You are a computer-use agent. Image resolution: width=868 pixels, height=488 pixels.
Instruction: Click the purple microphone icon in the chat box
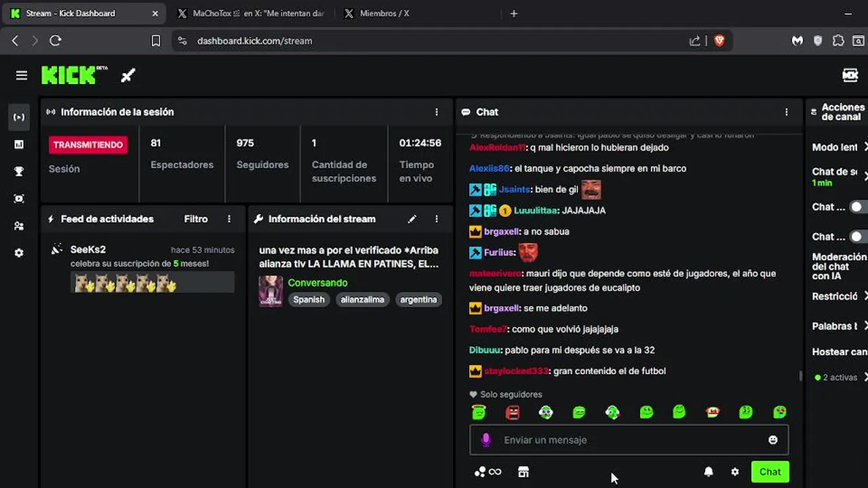(486, 440)
